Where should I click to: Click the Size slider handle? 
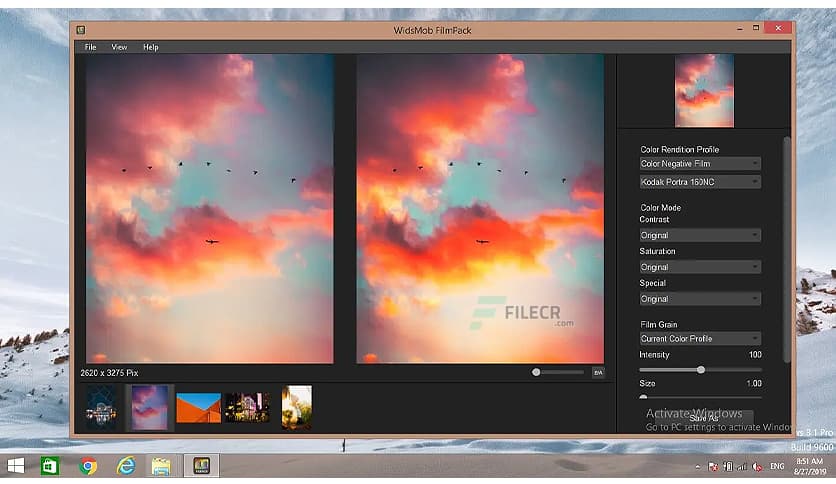coord(644,398)
